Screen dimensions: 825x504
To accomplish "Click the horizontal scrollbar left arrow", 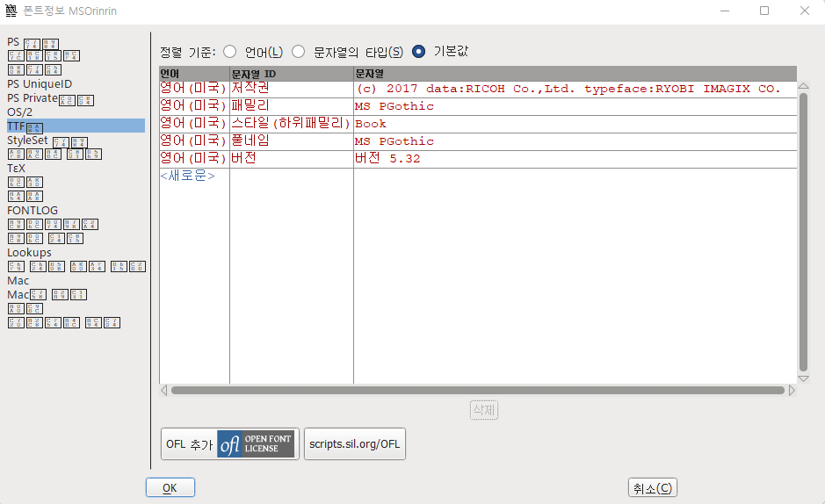I will click(164, 390).
